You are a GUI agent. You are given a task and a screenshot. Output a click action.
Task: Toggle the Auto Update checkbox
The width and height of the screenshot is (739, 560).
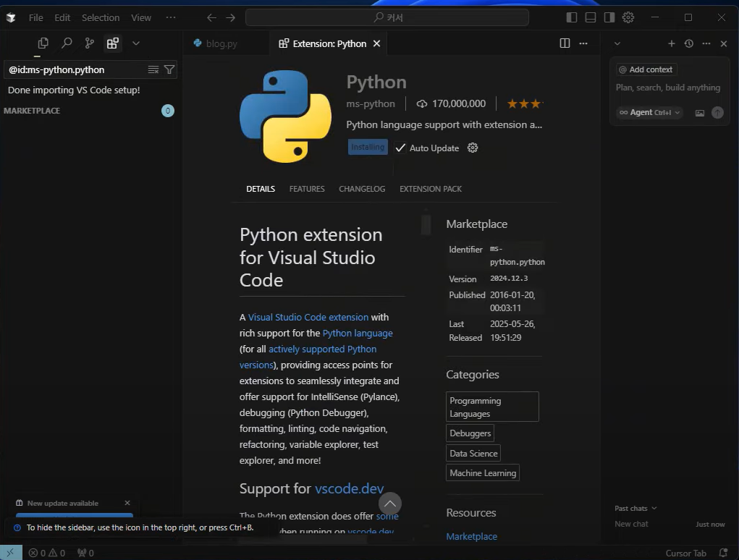point(400,148)
